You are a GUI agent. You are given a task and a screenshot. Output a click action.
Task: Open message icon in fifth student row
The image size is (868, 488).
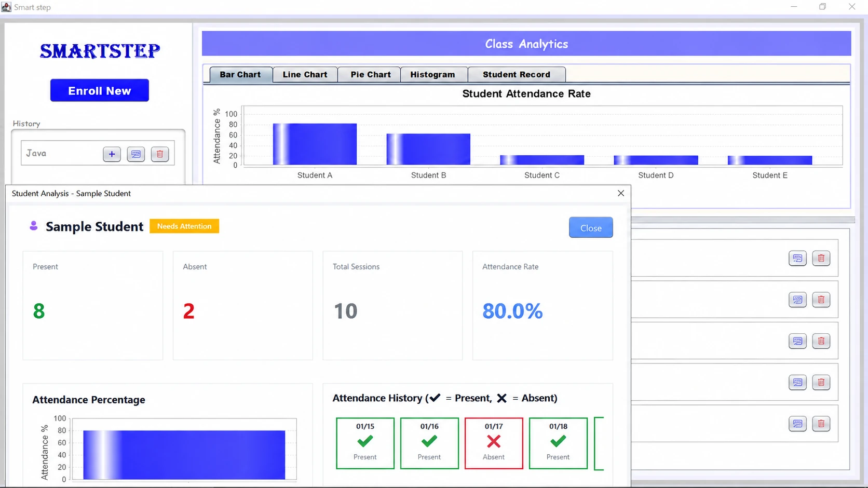pyautogui.click(x=797, y=424)
